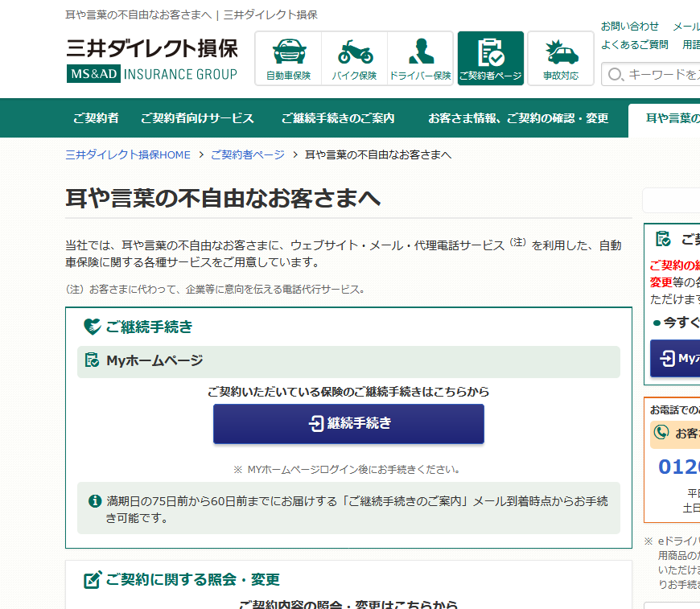Follow the ご契約者ページ breadcrumb link
Screen dimensions: 700x609
click(248, 155)
